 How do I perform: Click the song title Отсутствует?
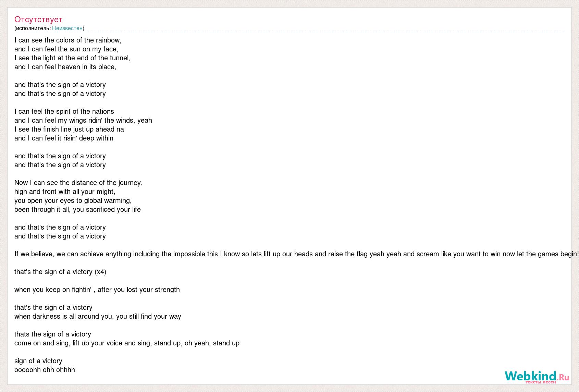tap(38, 19)
